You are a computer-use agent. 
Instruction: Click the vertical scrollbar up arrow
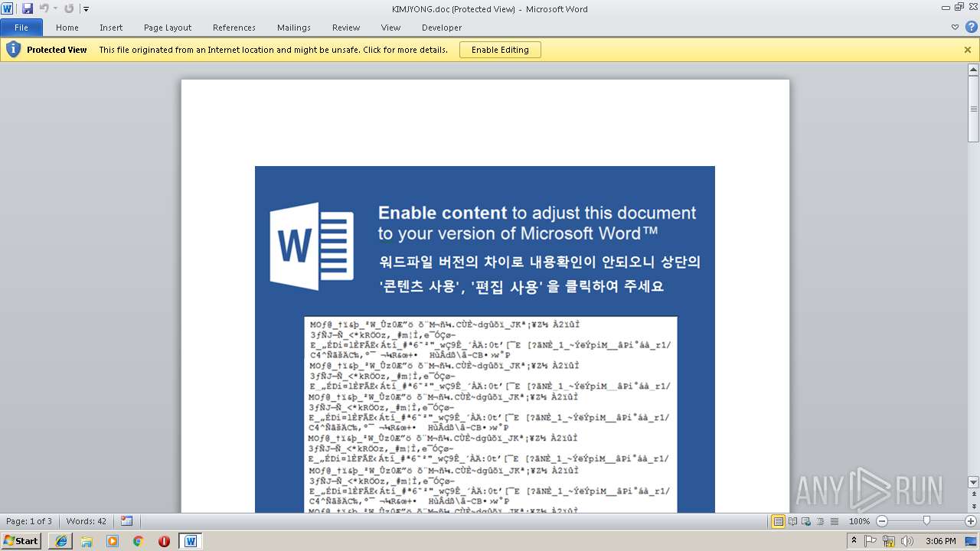[974, 70]
